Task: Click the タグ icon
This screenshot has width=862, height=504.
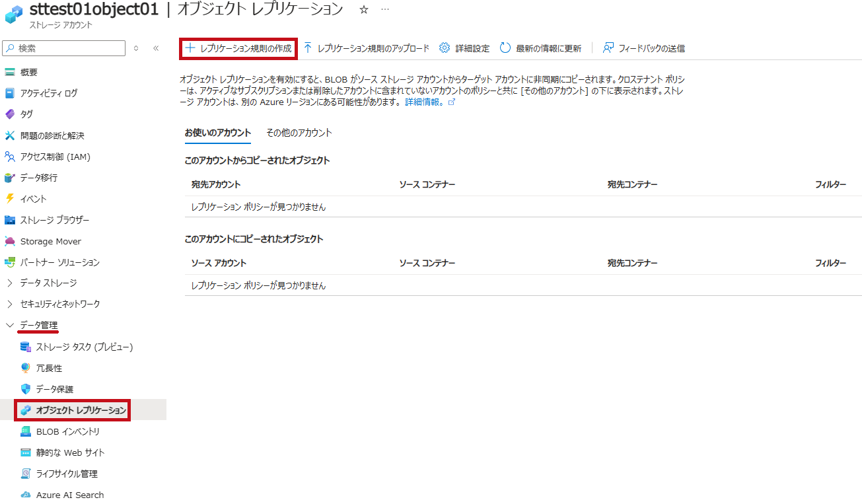Action: (x=9, y=114)
